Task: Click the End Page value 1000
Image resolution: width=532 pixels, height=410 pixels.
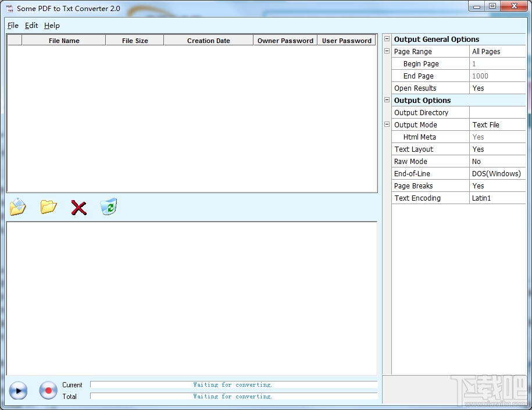Action: point(497,76)
